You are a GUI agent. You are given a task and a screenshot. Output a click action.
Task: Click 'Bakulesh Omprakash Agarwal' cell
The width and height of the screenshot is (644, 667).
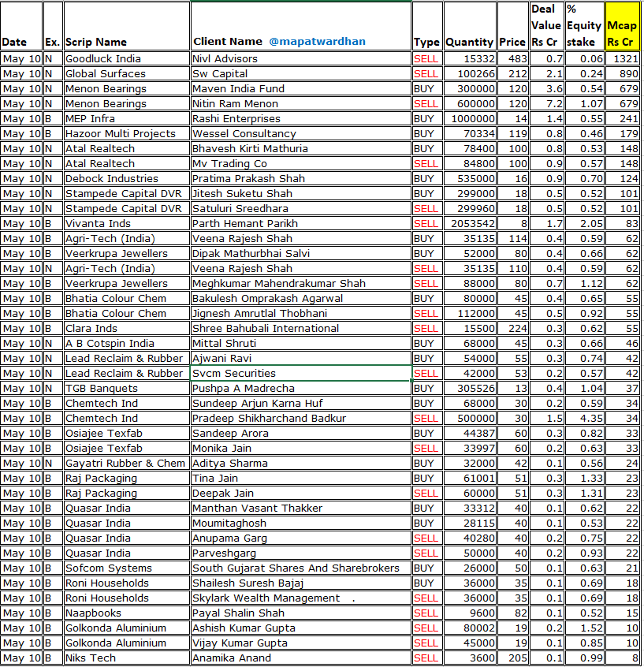coord(301,298)
